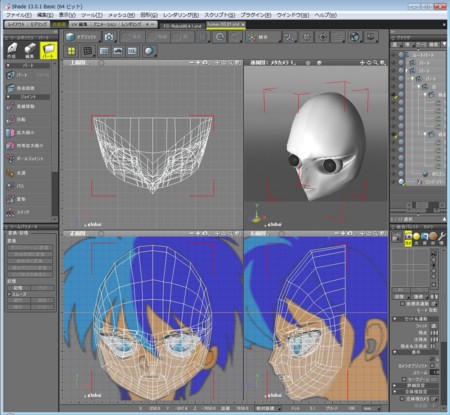Open the 絶対座標 dropdown in the status bar
The image size is (450, 415).
pos(268,408)
